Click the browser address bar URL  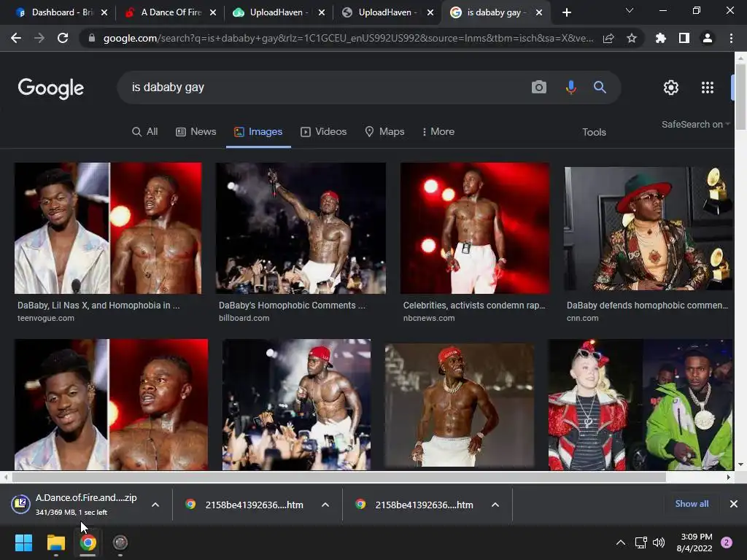[x=348, y=38]
